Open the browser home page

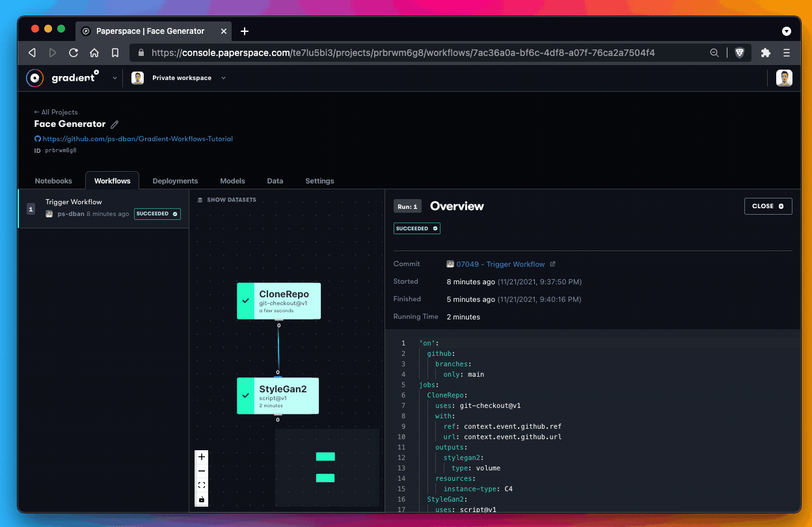coord(94,53)
